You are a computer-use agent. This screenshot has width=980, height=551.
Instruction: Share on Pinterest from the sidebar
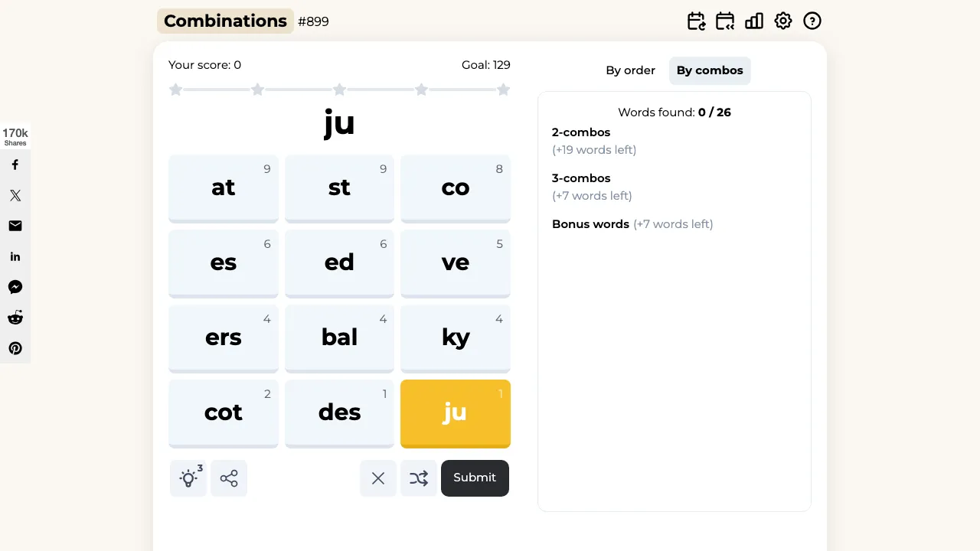15,348
